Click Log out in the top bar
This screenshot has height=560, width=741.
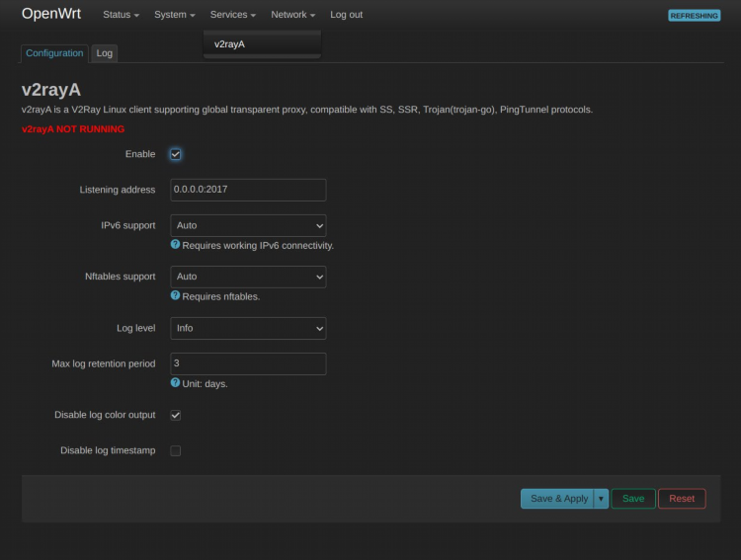(x=346, y=15)
